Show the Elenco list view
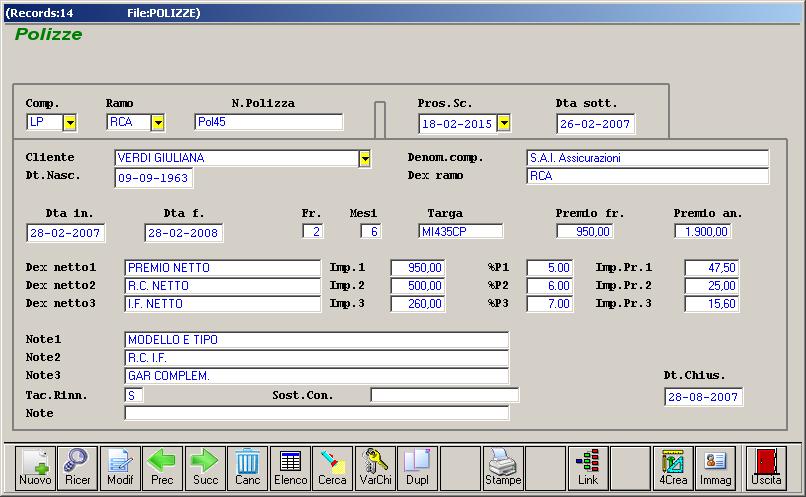 [x=290, y=468]
